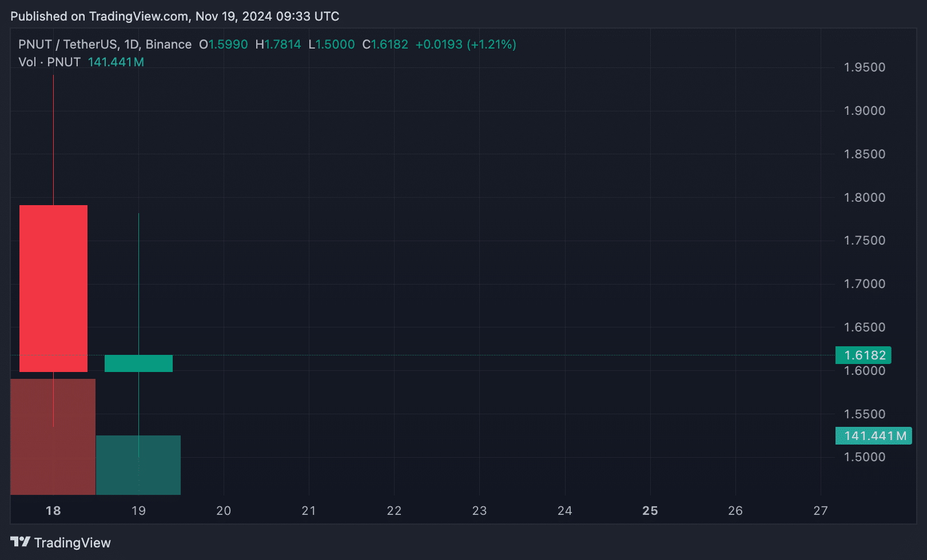Click bold date label 25 on time axis
Image resolution: width=927 pixels, height=560 pixels.
pyautogui.click(x=650, y=511)
